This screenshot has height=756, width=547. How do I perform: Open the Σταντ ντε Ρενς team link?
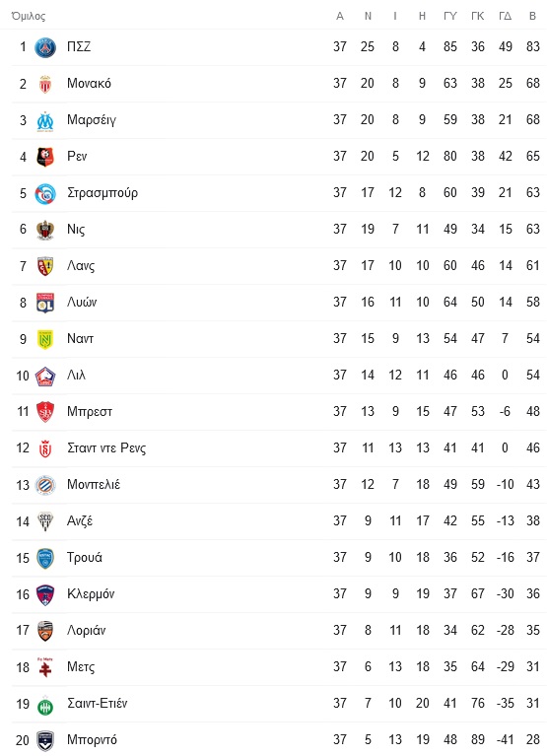tap(106, 447)
